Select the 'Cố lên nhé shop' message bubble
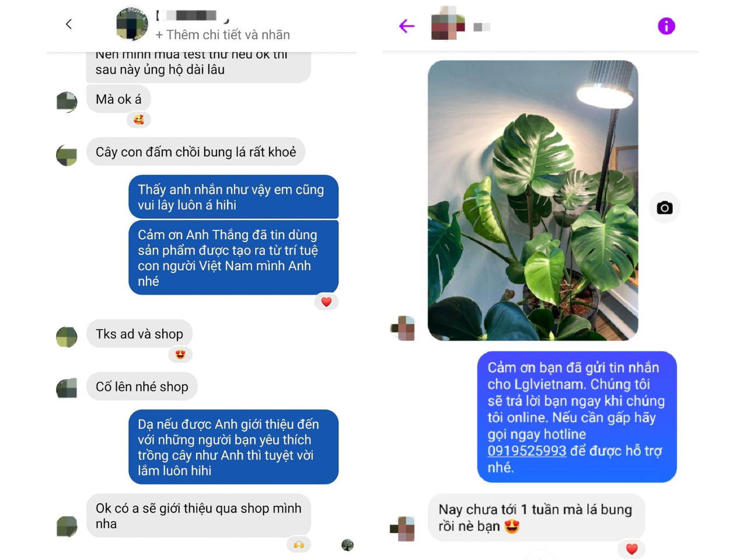Image resolution: width=747 pixels, height=560 pixels. [142, 386]
